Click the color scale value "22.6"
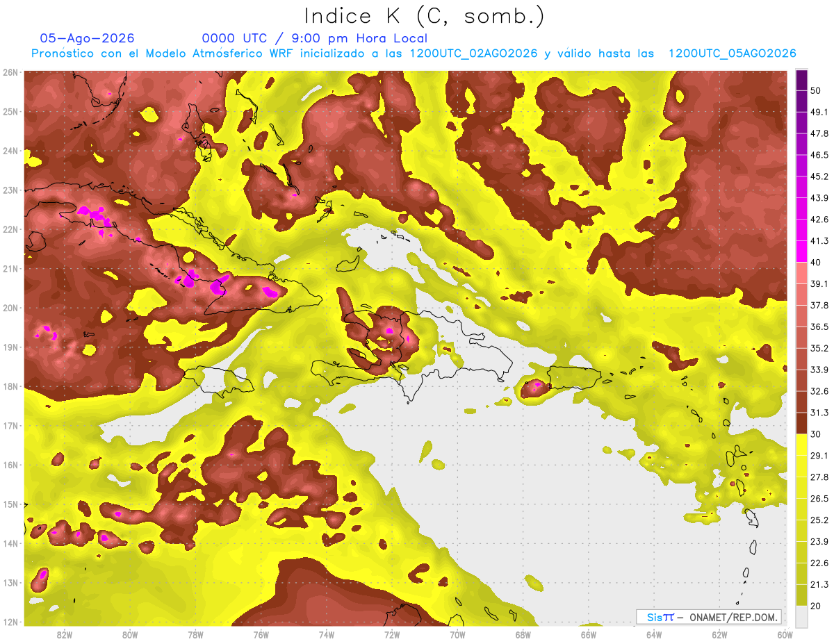834x644 pixels. pos(819,563)
